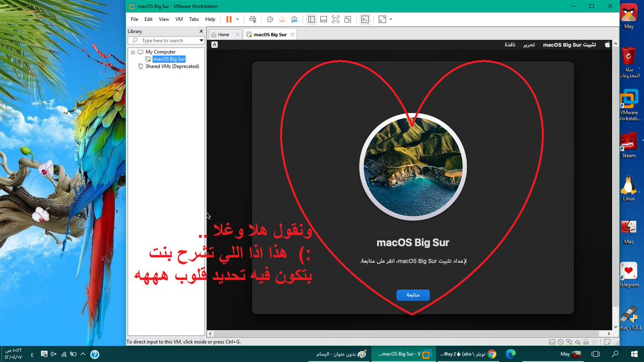Open Task View on the taskbar
Viewport: 644px width, 362px height.
click(x=595, y=354)
